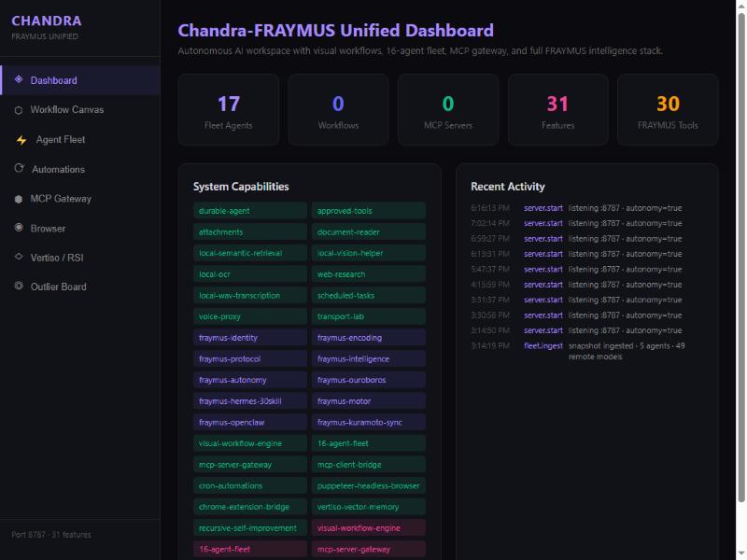Click the Port 8787 footer text
747x560 pixels.
pos(51,534)
